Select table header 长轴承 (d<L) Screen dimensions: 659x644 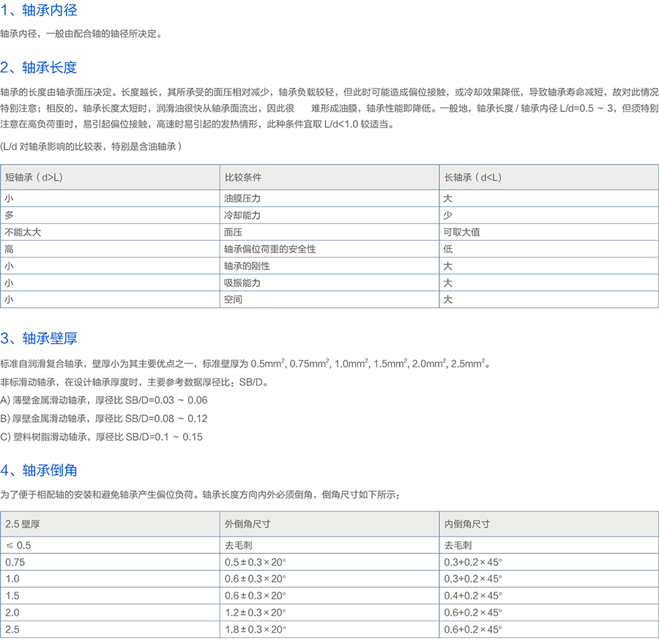tap(549, 177)
